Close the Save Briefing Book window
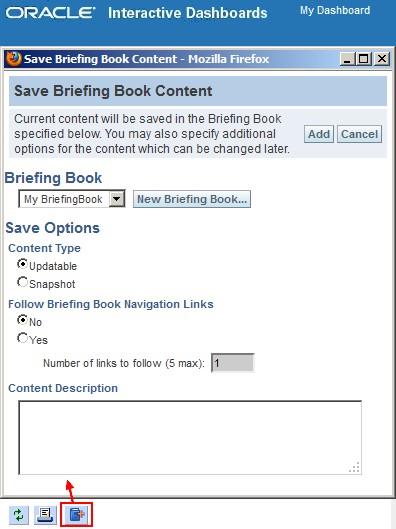 click(x=382, y=59)
